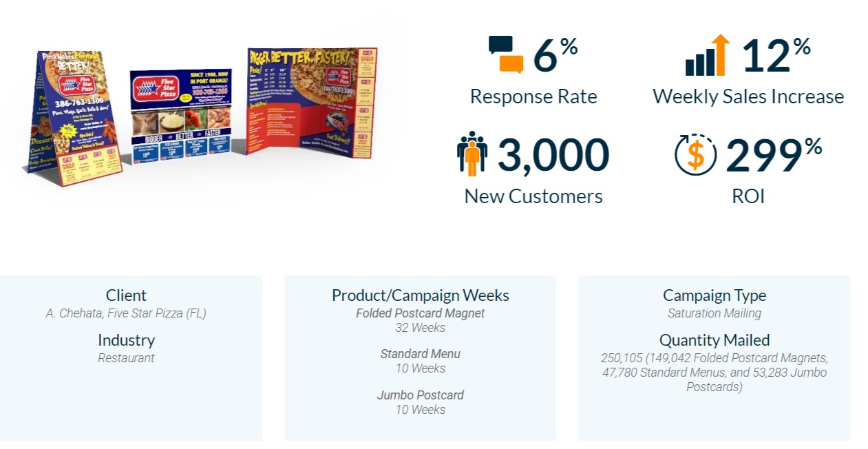
Task: Click A. Chehata, Five Star Pizza text
Action: [x=126, y=313]
